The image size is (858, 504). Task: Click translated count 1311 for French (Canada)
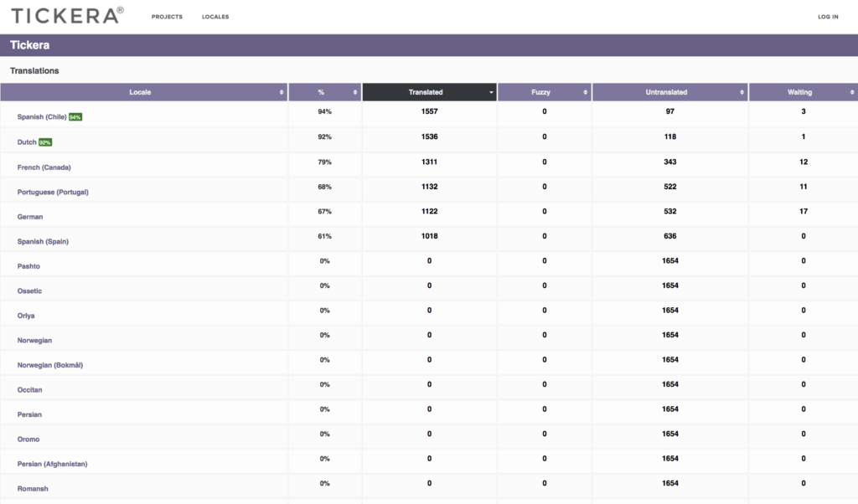(x=430, y=162)
